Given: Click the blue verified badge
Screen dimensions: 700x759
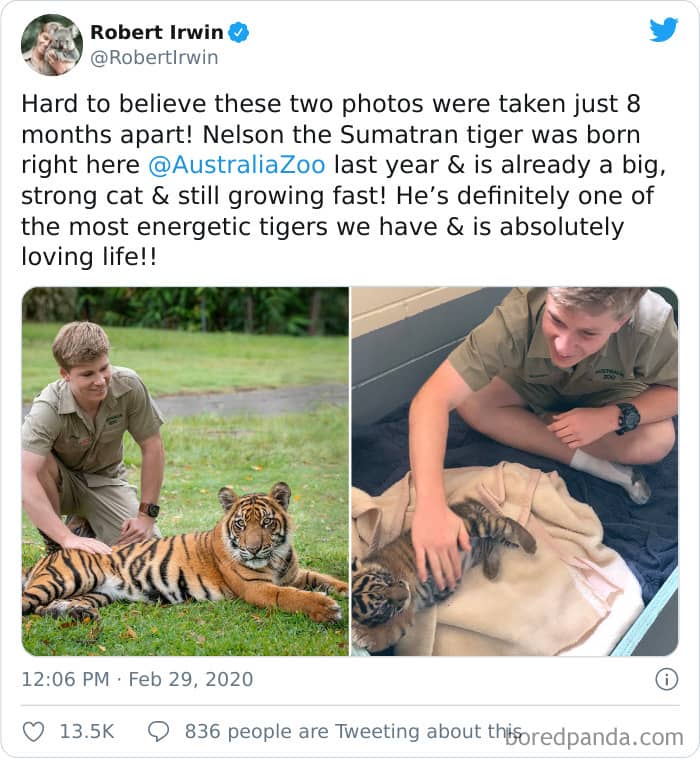Looking at the screenshot, I should pyautogui.click(x=238, y=33).
